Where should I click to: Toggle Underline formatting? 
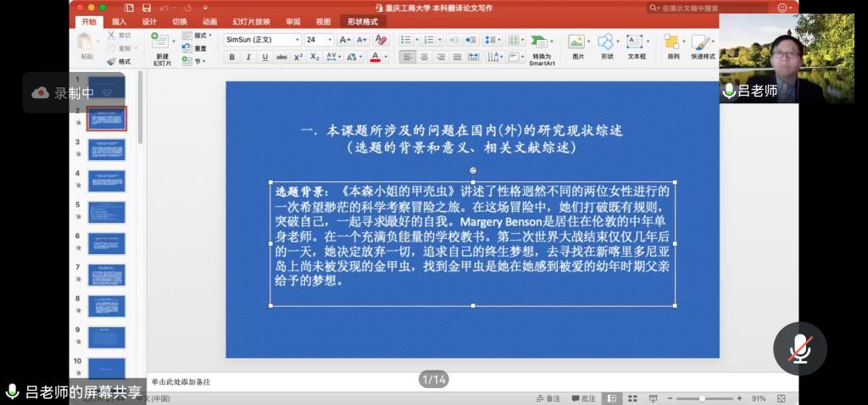[x=264, y=58]
